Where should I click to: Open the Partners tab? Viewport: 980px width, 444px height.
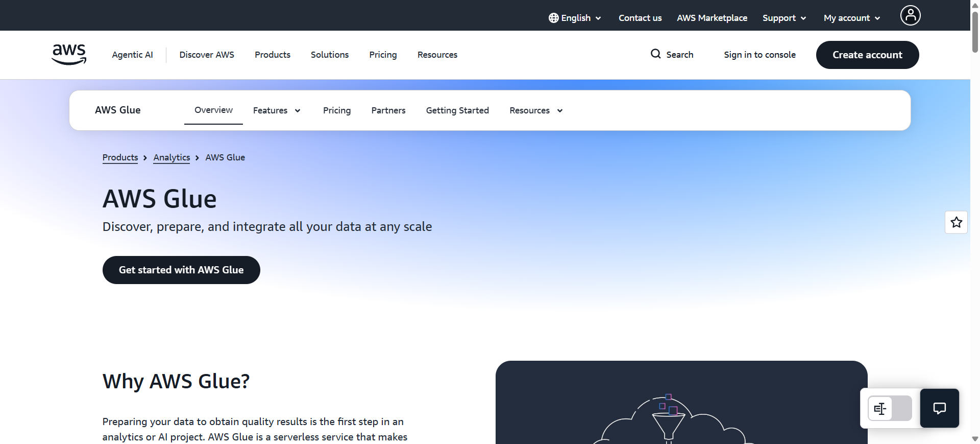pyautogui.click(x=388, y=110)
